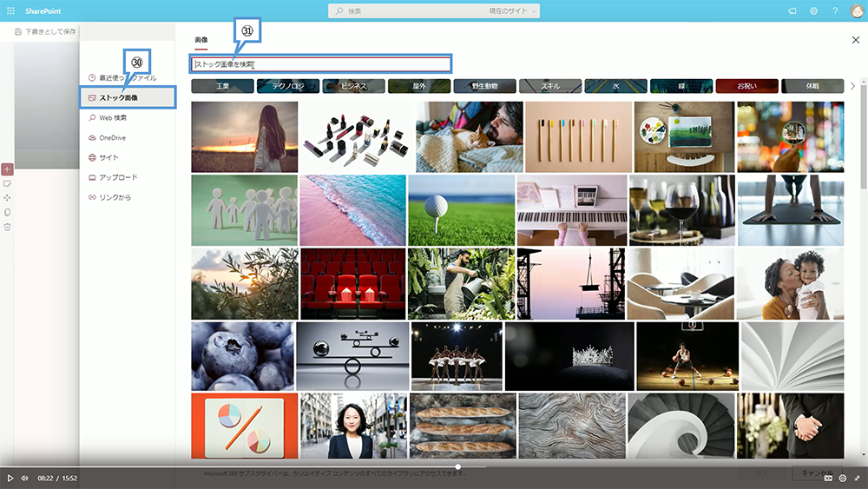Select the paper family figures image

[244, 210]
